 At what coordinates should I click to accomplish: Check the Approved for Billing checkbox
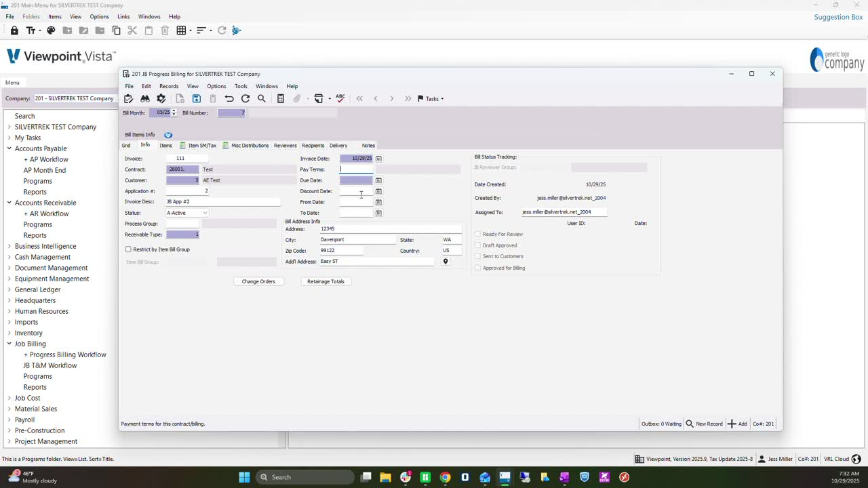(x=477, y=268)
